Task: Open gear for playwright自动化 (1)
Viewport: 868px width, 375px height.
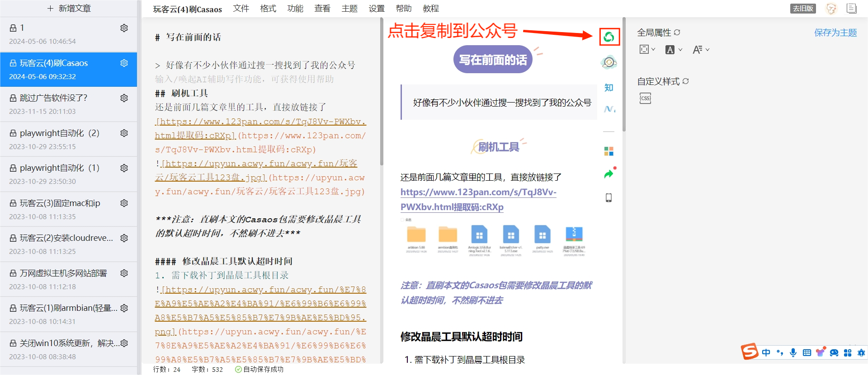Action: (x=124, y=168)
